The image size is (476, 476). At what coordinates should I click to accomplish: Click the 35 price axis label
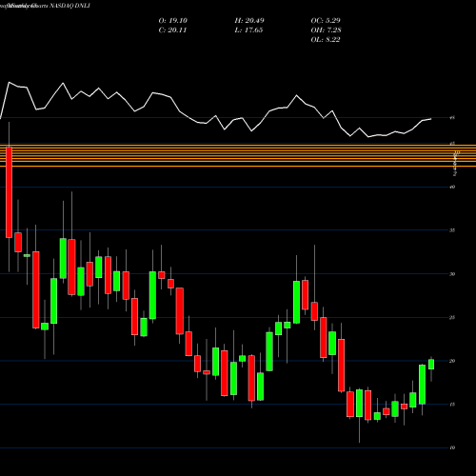(452, 230)
